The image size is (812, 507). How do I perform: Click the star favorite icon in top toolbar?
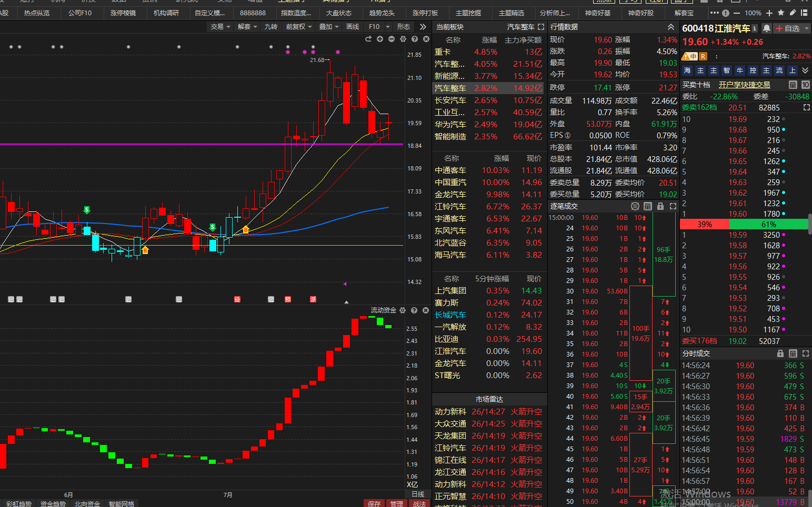coord(780,13)
